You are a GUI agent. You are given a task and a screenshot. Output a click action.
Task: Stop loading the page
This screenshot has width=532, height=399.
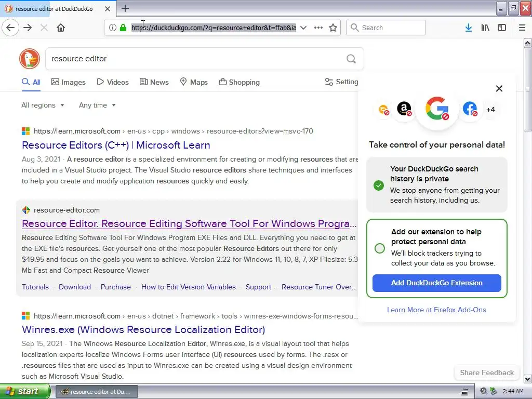point(44,28)
